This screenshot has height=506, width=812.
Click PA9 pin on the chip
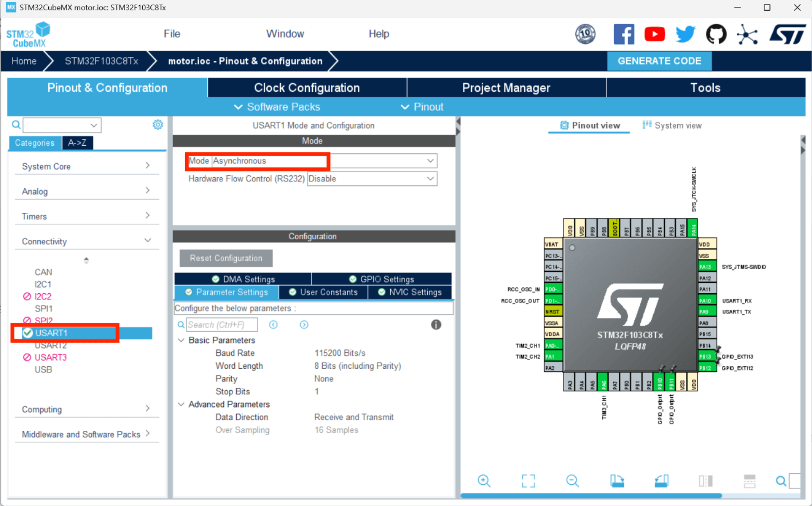pos(707,312)
